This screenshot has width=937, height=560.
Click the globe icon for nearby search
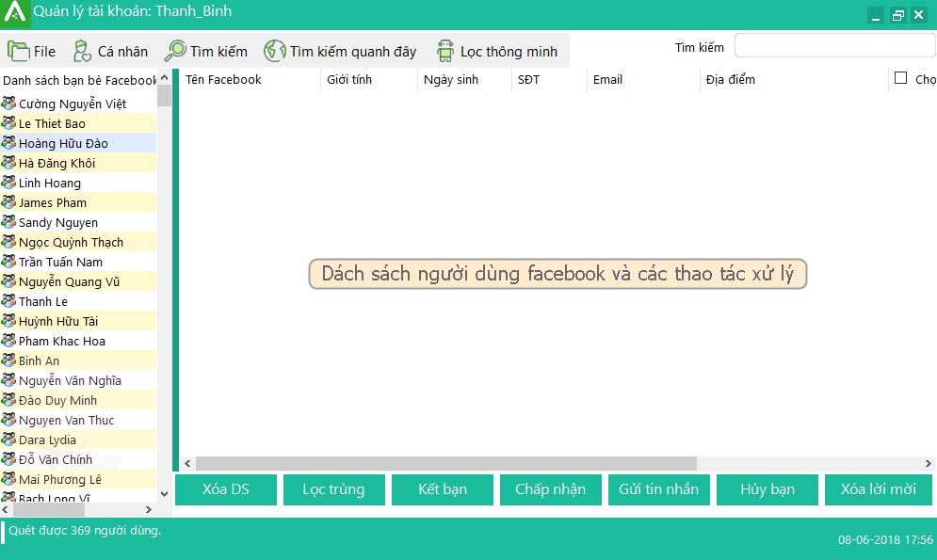[275, 52]
